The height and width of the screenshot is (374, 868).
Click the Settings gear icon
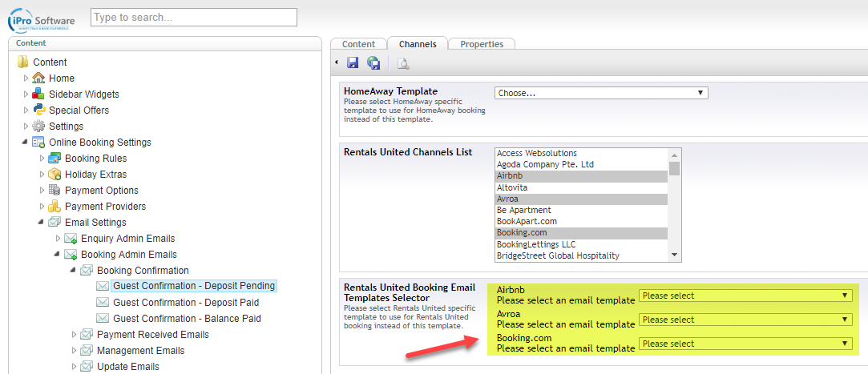point(38,127)
